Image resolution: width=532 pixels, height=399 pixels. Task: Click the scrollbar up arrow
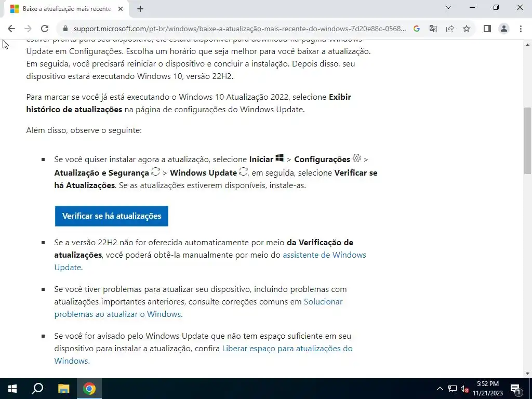pyautogui.click(x=527, y=45)
